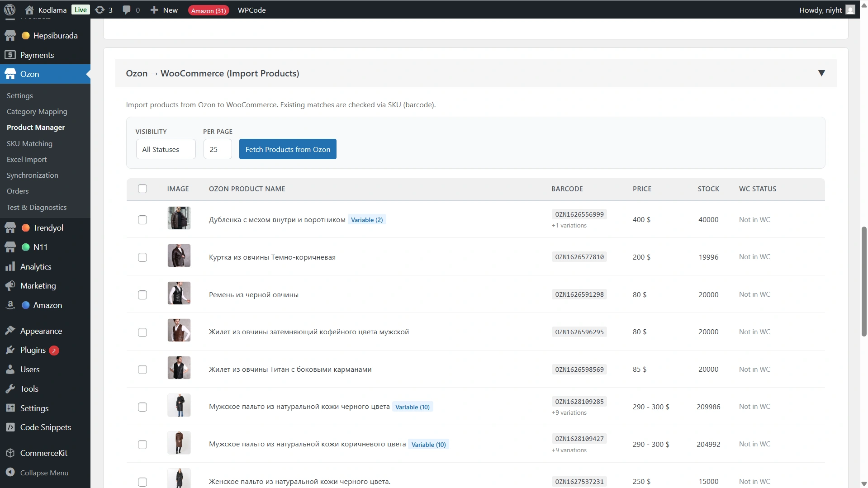Open Analytics from the sidebar

coord(36,266)
